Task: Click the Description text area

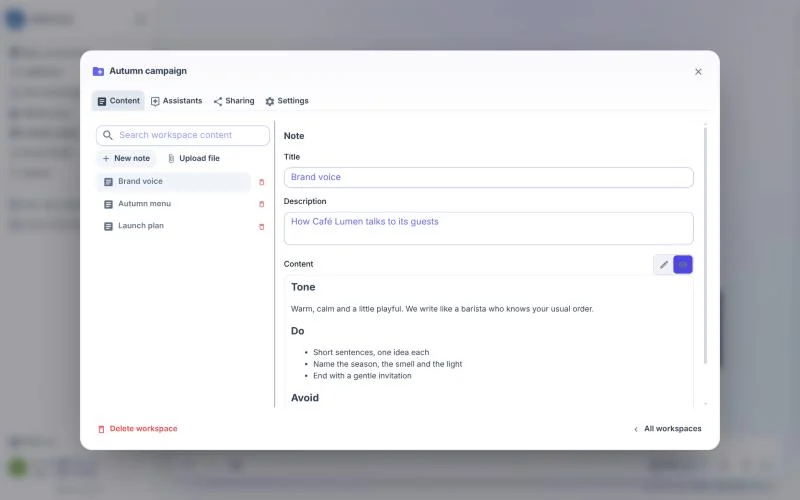Action: click(x=488, y=229)
